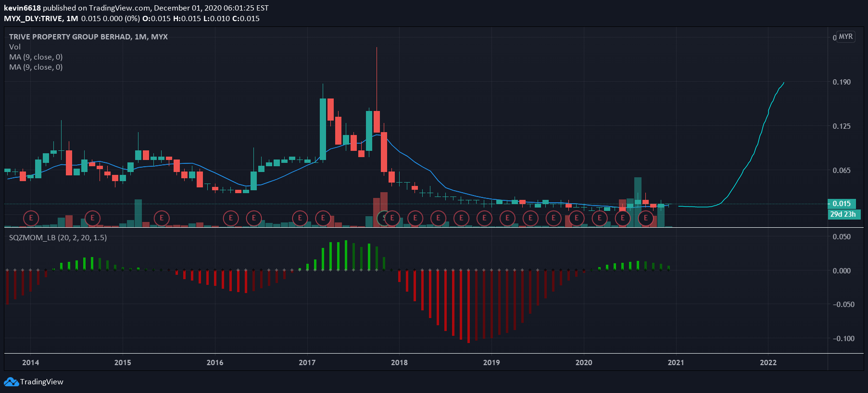Viewport: 868px width, 393px height.
Task: Click the 2021 time axis label
Action: click(x=676, y=363)
